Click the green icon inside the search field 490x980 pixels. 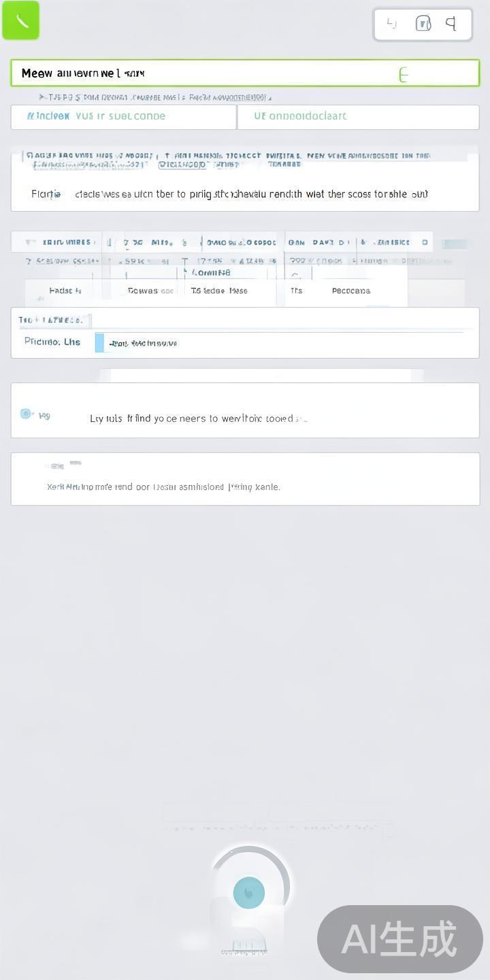(x=403, y=74)
